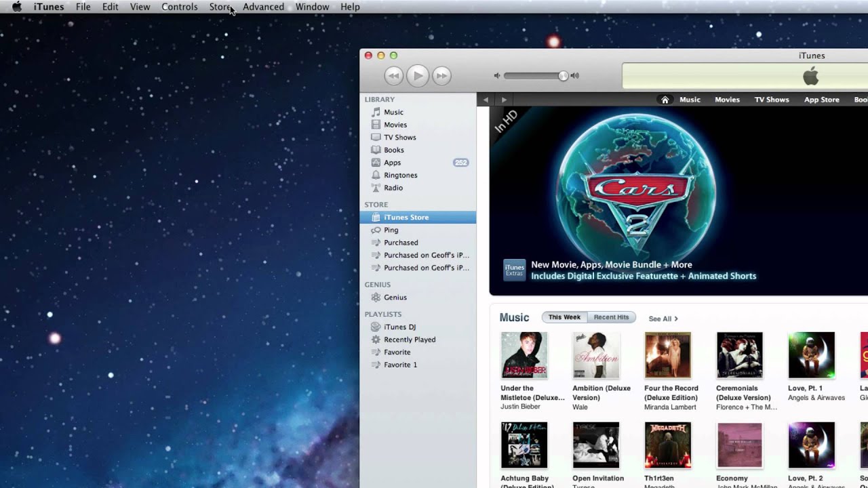Screen dimensions: 868x488
Task: Open the Apple menu icon
Action: pos(16,7)
